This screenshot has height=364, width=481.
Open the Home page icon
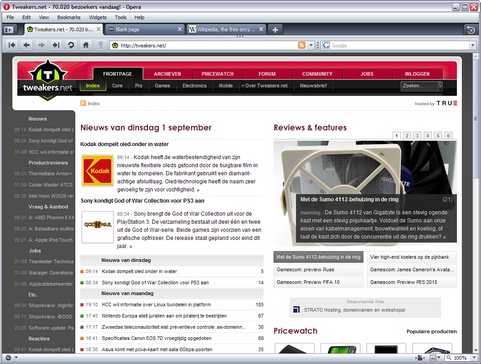point(86,45)
